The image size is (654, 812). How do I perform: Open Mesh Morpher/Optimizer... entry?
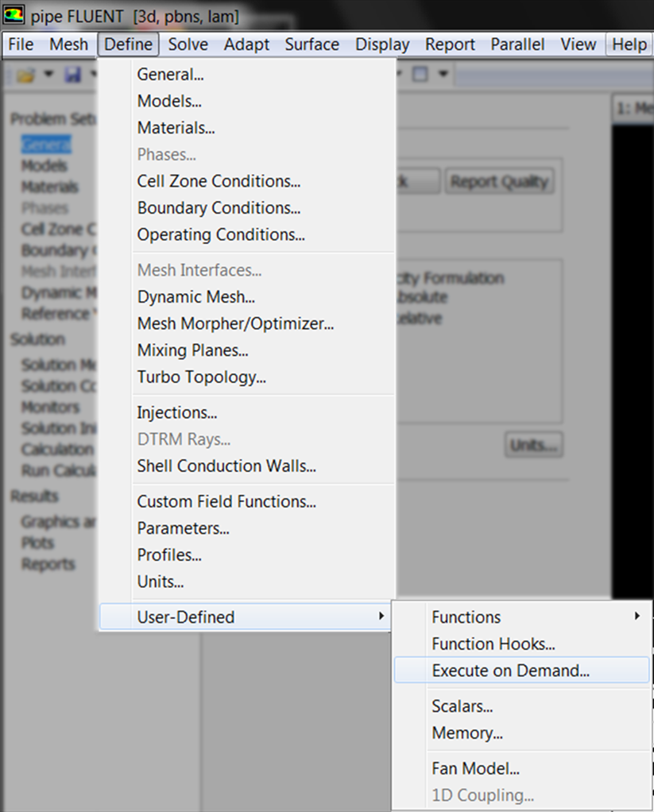(x=246, y=323)
